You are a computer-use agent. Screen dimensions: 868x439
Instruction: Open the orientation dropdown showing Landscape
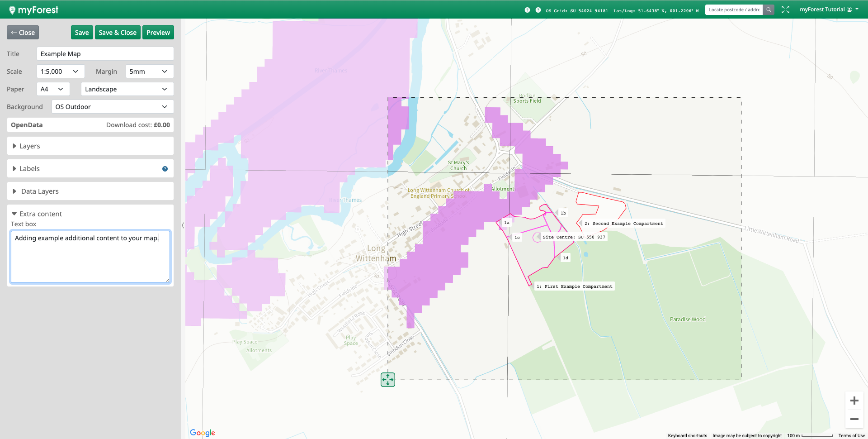pos(127,89)
